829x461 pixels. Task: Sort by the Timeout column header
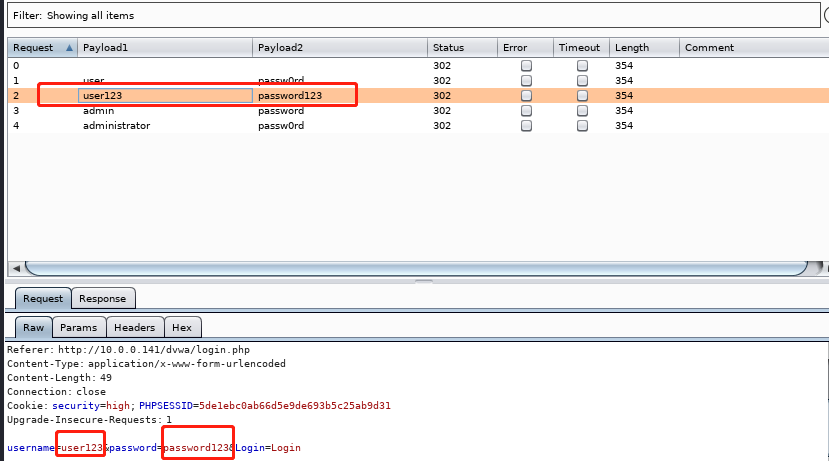click(581, 48)
